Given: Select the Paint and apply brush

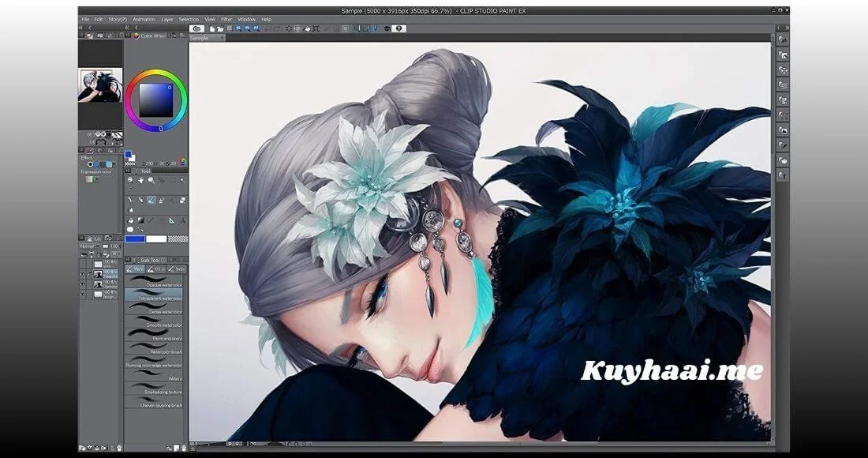Looking at the screenshot, I should [x=153, y=335].
